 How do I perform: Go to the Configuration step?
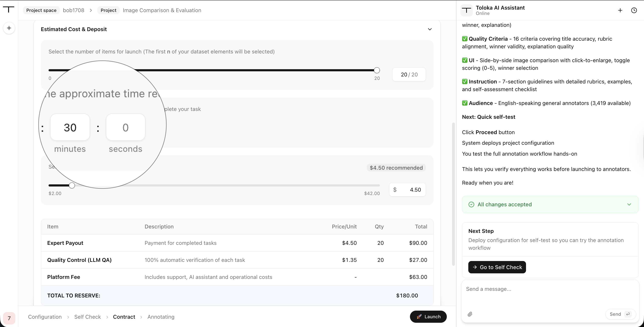[45, 317]
